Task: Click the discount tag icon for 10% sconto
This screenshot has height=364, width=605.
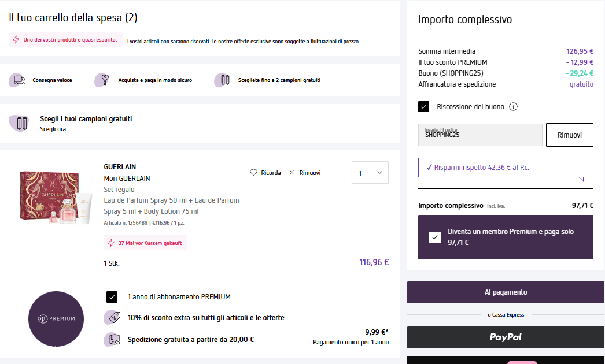Action: pyautogui.click(x=113, y=317)
